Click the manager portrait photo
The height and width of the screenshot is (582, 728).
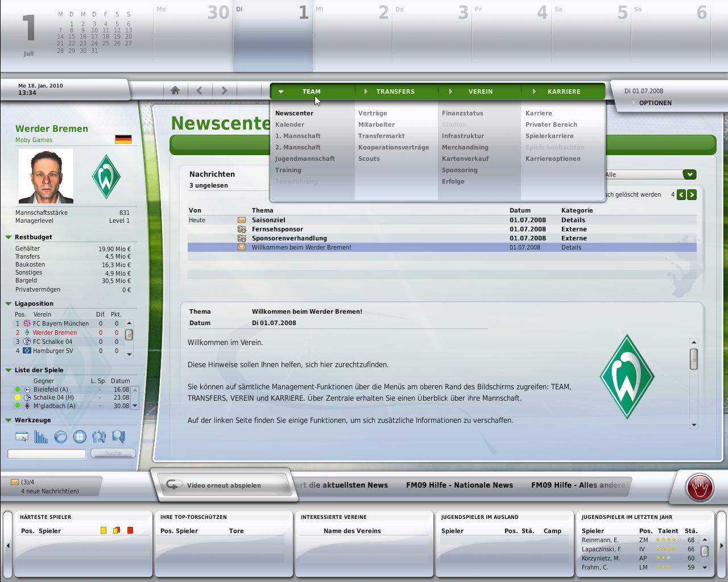(46, 176)
